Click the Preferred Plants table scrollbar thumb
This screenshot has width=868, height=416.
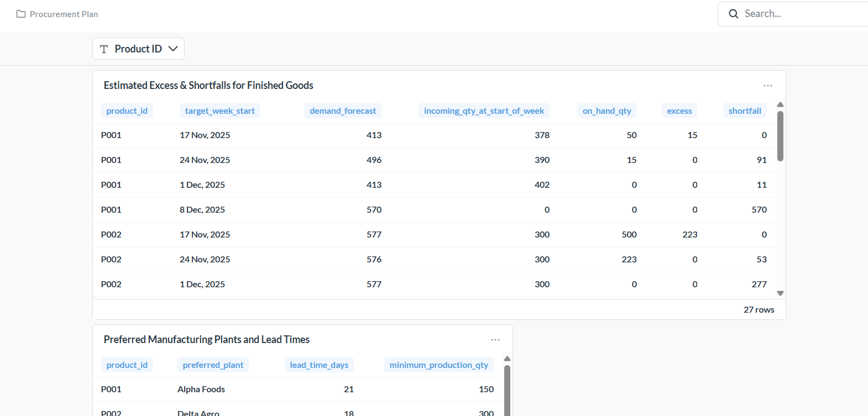point(507,390)
